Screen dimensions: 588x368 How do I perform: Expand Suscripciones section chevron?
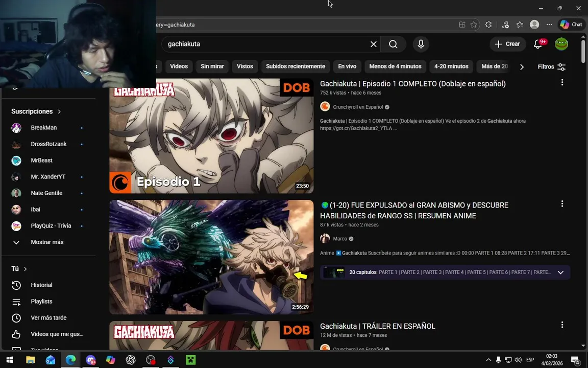tap(59, 111)
